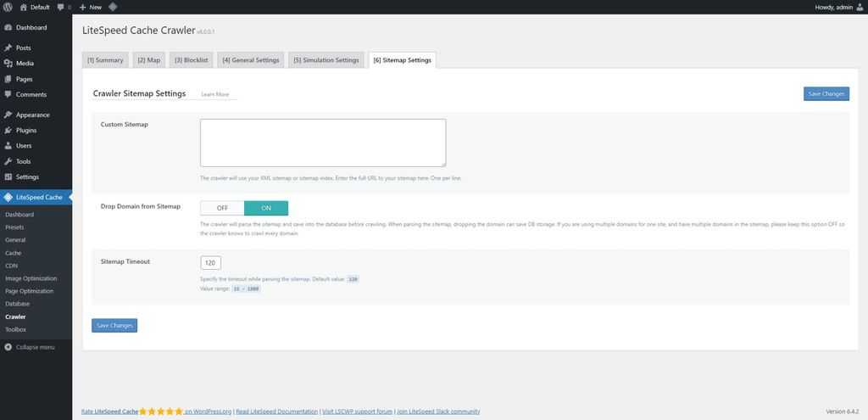
Task: Click the default value 120 code label
Action: click(353, 279)
